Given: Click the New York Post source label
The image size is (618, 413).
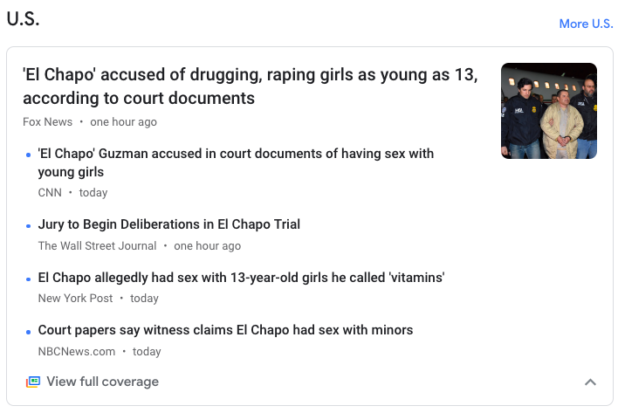Looking at the screenshot, I should (75, 298).
